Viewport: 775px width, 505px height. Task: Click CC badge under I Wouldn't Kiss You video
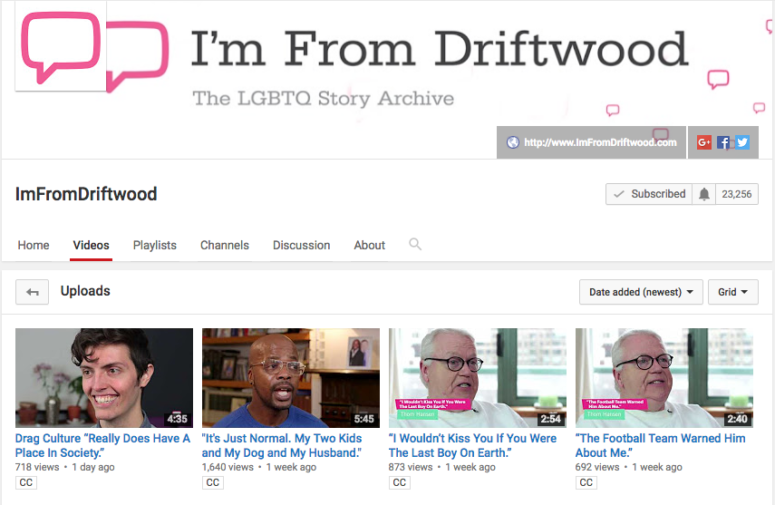(x=399, y=482)
